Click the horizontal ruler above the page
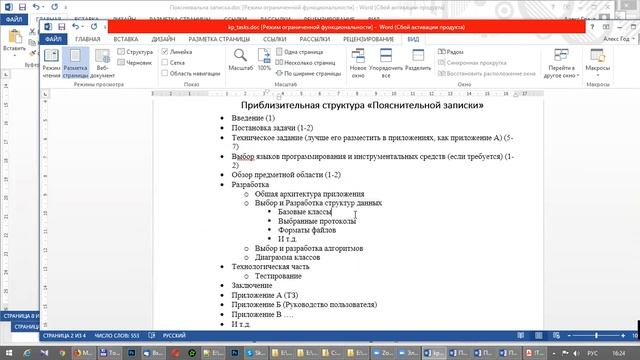The image size is (640, 360). 347,94
